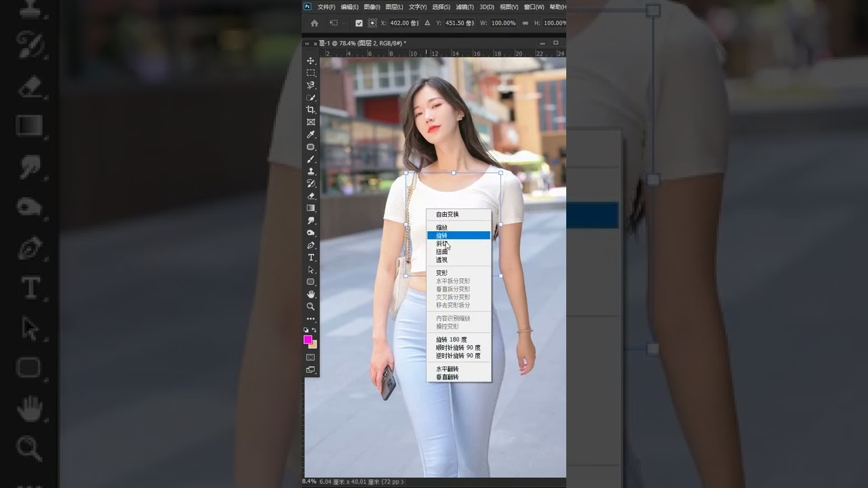868x488 pixels.
Task: Select the Frame tool
Action: point(311,122)
